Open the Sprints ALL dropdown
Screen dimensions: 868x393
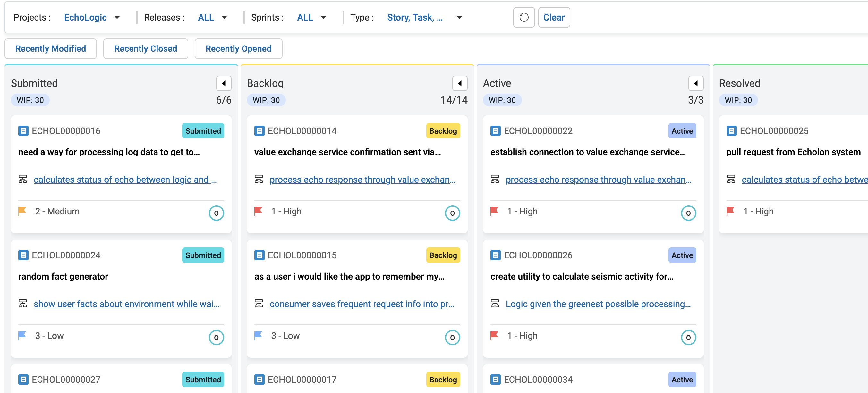pos(312,17)
